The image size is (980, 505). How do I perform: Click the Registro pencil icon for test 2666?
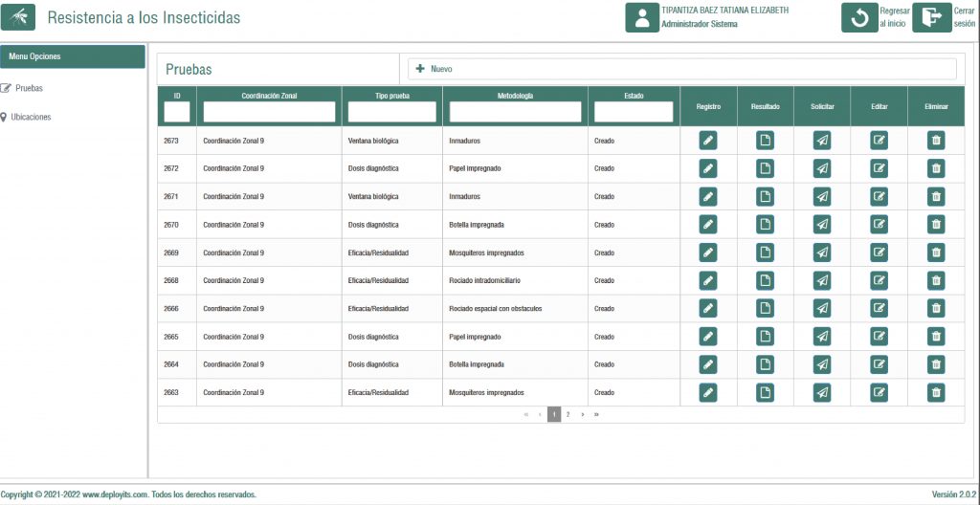(x=707, y=309)
